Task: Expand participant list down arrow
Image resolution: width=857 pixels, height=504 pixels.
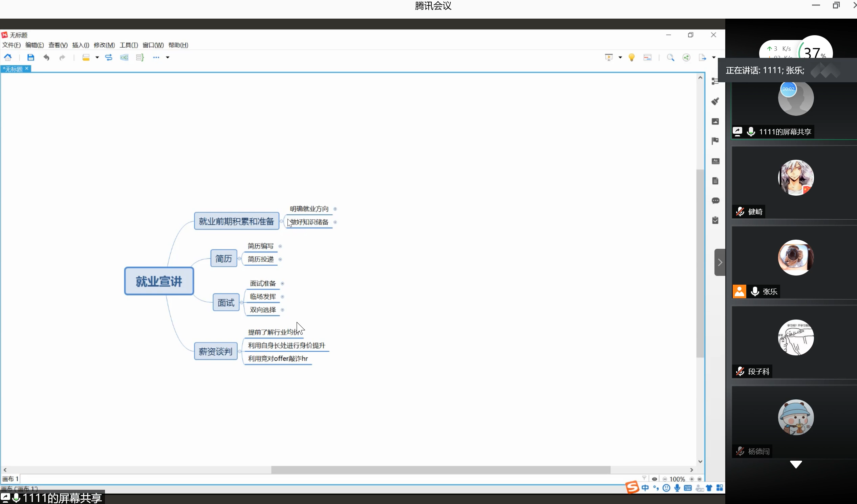Action: coord(796,465)
